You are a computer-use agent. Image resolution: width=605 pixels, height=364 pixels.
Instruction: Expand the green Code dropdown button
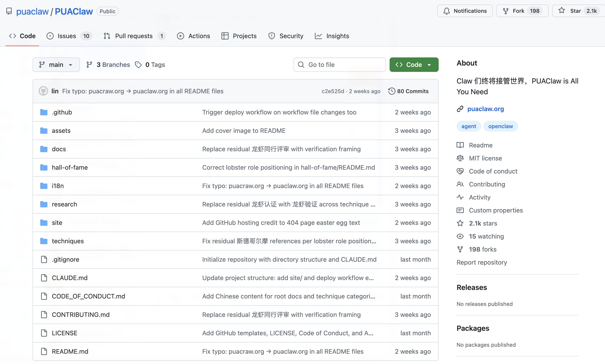click(414, 65)
